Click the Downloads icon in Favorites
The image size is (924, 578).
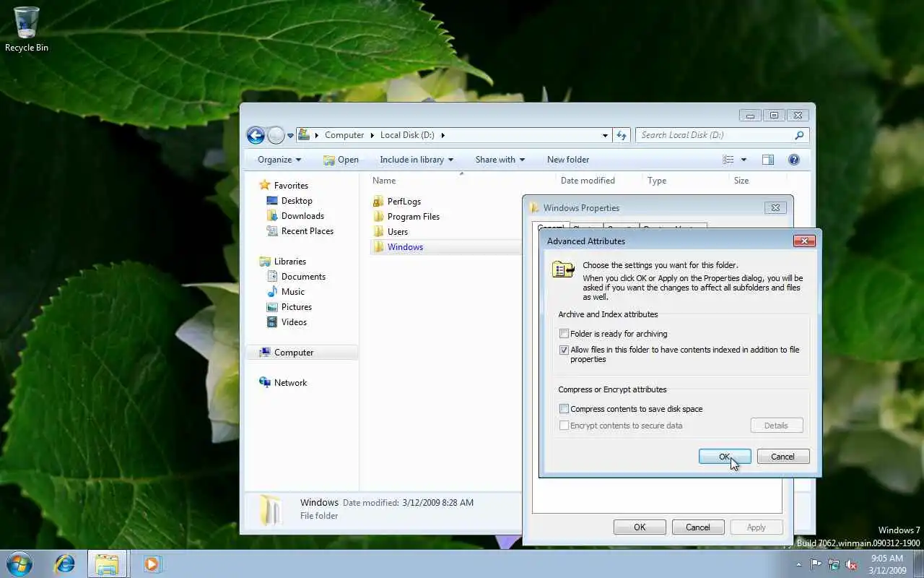click(x=272, y=216)
